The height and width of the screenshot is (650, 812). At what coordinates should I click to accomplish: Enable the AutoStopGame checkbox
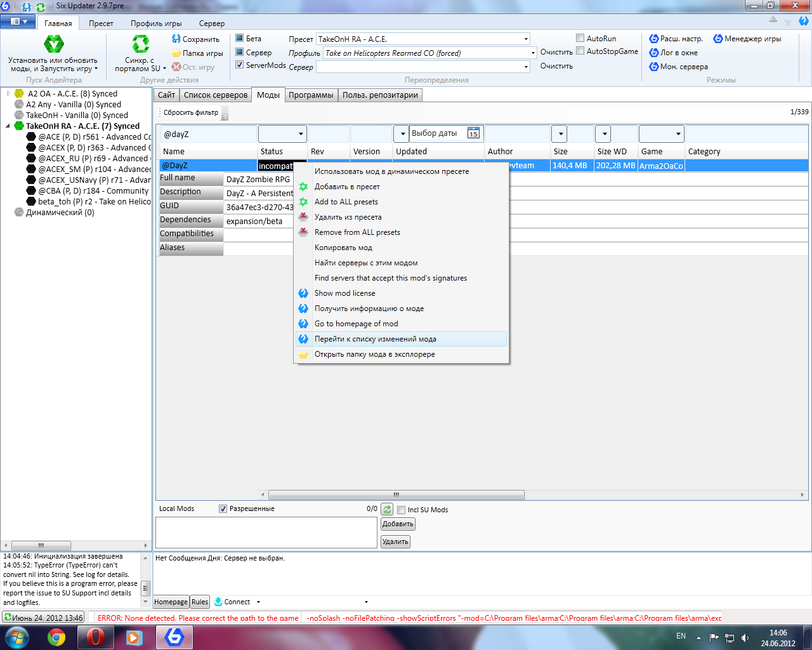pyautogui.click(x=580, y=51)
